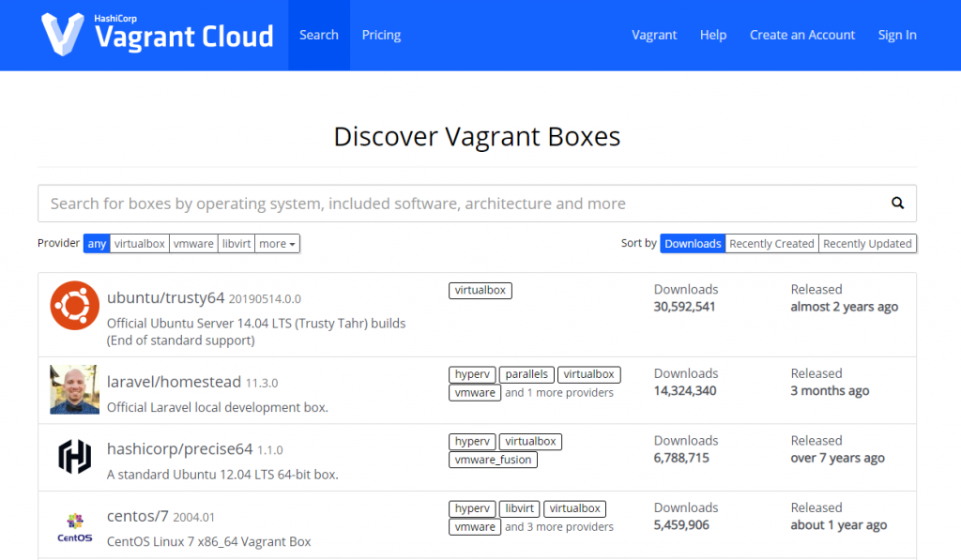The width and height of the screenshot is (961, 560).
Task: Click virtualbox tag on ubuntu/trusty64
Action: pos(480,291)
